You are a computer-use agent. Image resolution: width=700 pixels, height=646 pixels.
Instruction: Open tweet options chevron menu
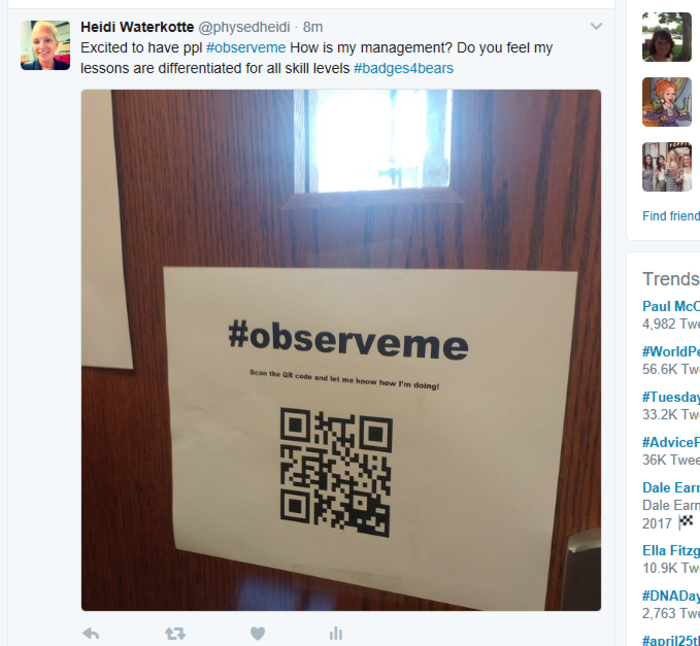click(x=596, y=26)
